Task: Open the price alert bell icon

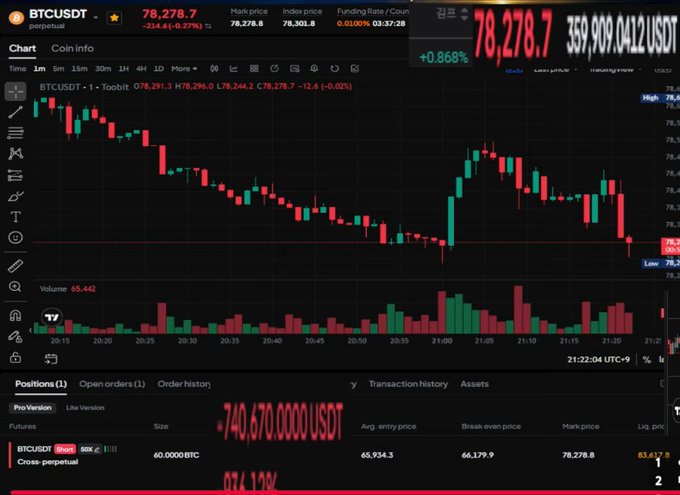Action: point(314,69)
